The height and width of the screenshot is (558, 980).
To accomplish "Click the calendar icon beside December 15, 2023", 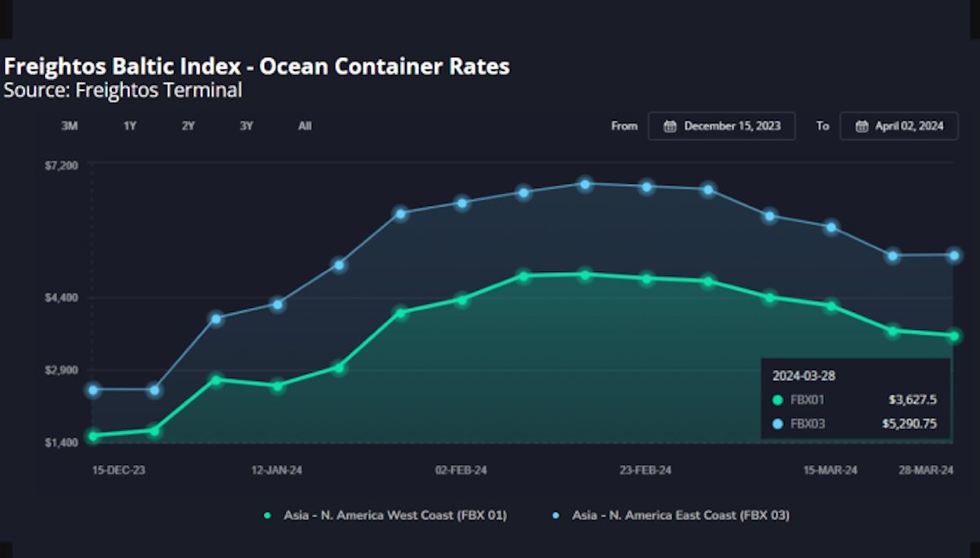I will pos(671,126).
